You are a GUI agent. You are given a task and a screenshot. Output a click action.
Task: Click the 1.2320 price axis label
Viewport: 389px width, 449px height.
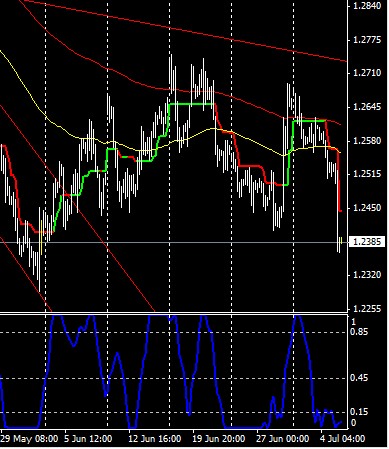click(x=367, y=275)
